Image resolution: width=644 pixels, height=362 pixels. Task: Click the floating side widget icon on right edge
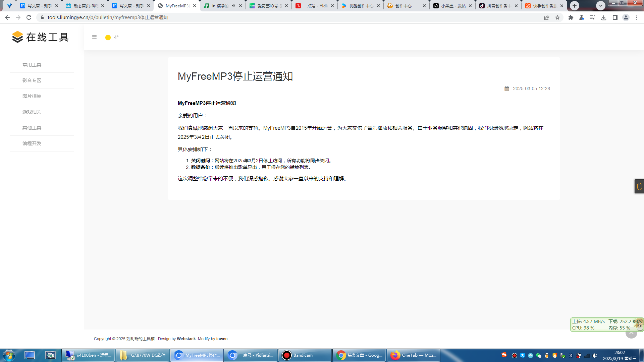pos(639,186)
